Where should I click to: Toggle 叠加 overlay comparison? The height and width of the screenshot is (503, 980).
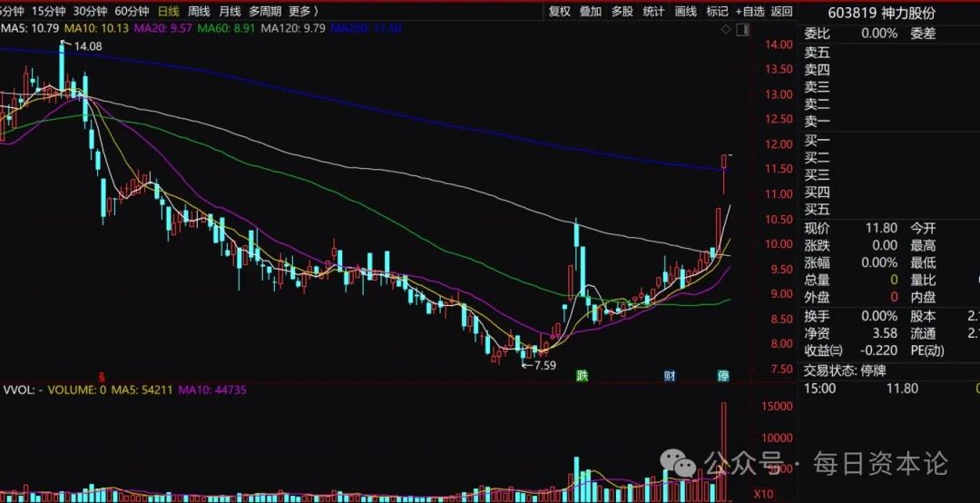pos(591,11)
